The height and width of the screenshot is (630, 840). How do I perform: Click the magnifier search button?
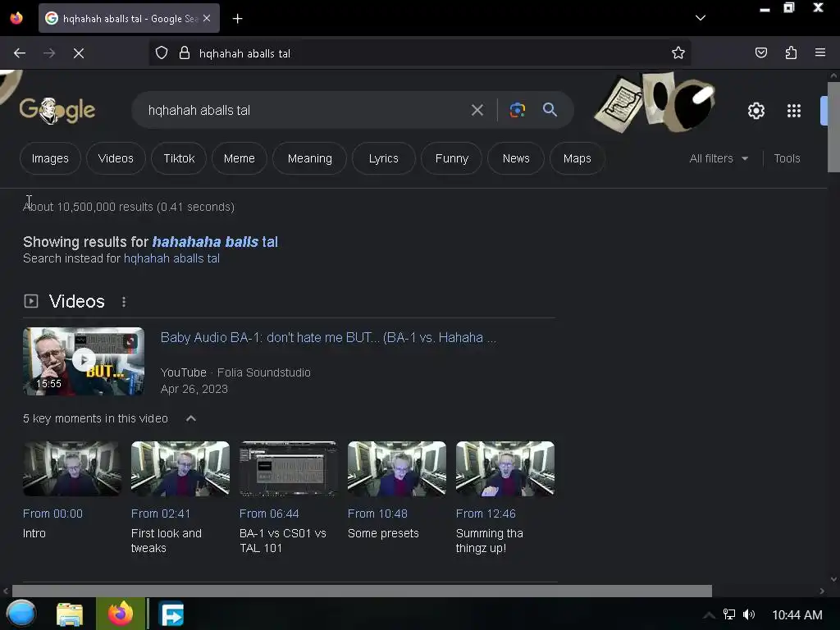[550, 110]
